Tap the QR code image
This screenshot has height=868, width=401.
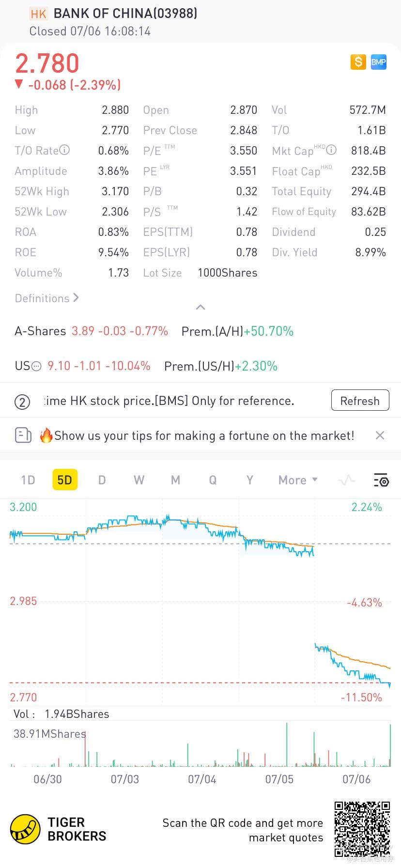pos(362,829)
